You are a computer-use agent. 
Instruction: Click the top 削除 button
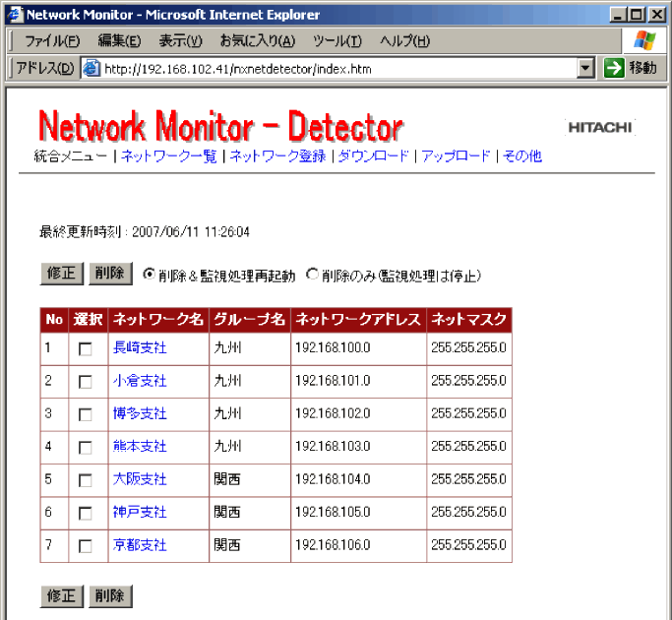click(x=110, y=274)
